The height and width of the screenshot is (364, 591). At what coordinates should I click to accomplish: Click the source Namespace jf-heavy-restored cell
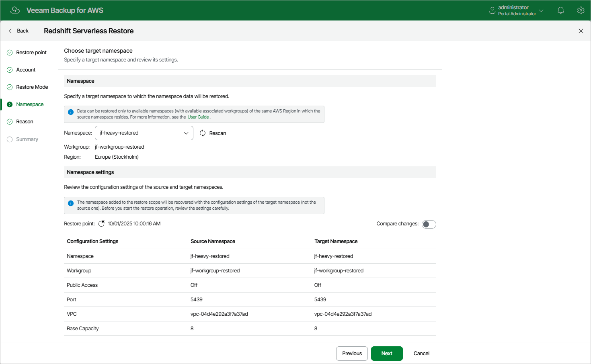(210, 256)
